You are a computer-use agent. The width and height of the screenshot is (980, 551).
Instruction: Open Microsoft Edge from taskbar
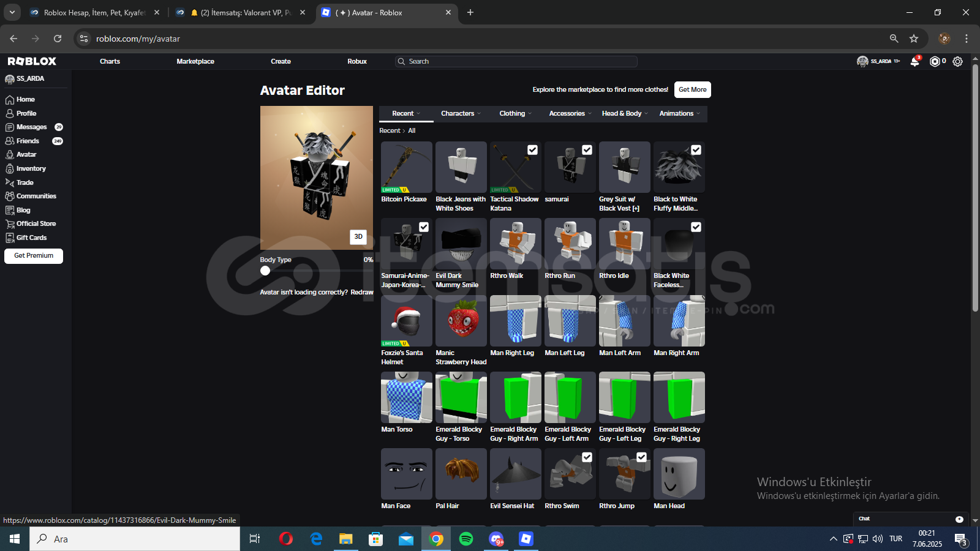pyautogui.click(x=316, y=539)
